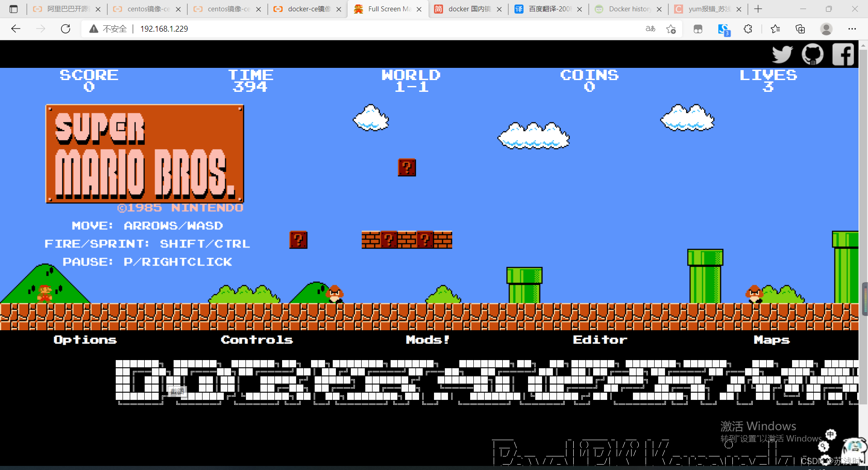
Task: Click the scrollbar up arrow
Action: click(863, 45)
